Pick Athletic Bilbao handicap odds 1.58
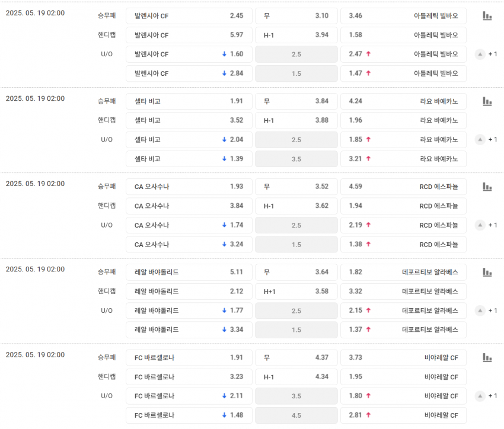Image resolution: width=504 pixels, height=429 pixels. (x=403, y=35)
